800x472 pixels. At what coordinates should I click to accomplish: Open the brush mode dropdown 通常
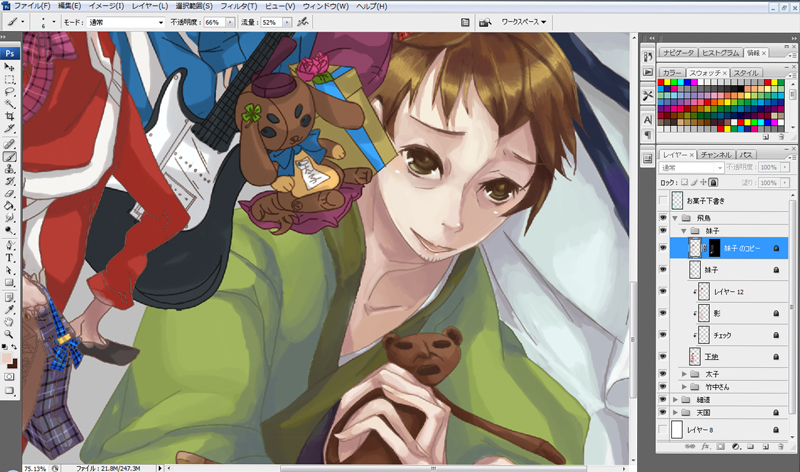pos(126,22)
